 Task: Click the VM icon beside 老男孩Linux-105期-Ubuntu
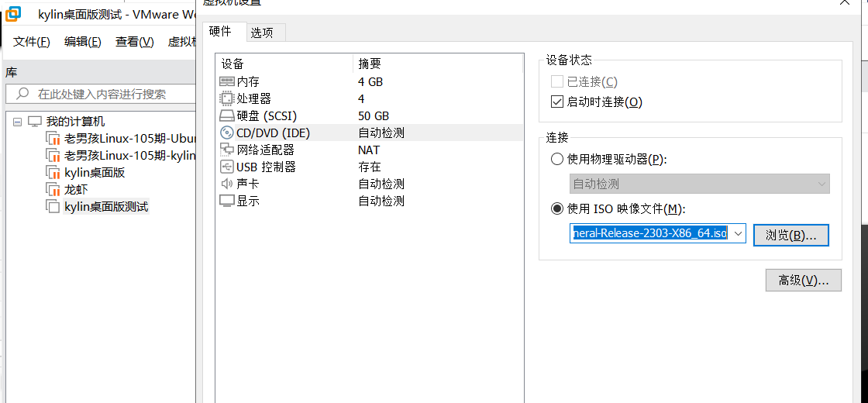(53, 139)
